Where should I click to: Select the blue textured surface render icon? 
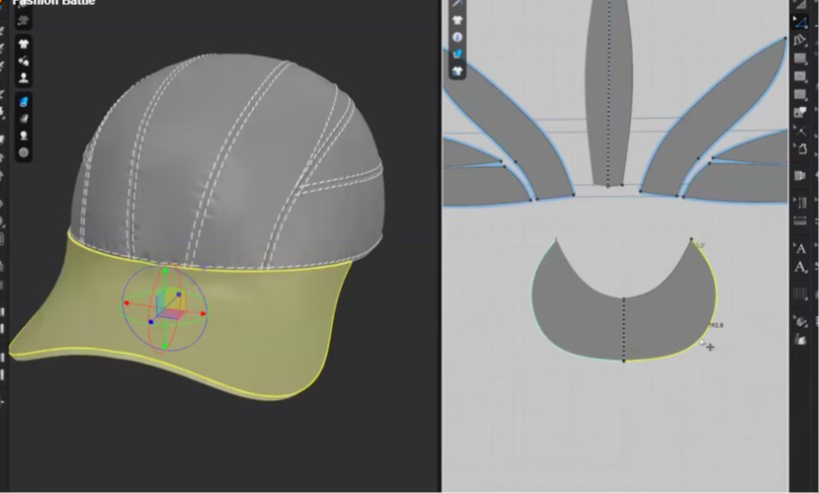(24, 102)
